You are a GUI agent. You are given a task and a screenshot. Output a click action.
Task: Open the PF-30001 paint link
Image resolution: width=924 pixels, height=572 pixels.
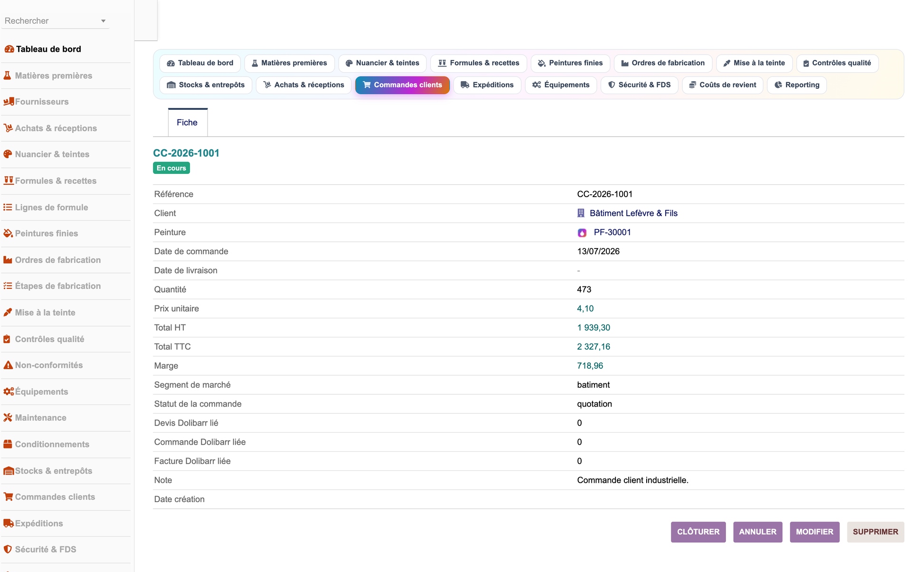tap(612, 232)
